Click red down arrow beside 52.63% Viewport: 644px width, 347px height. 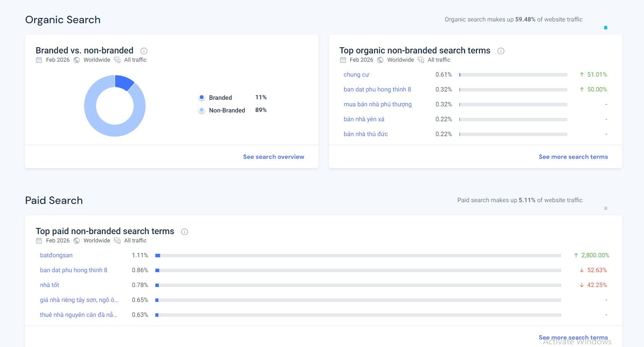click(x=581, y=270)
